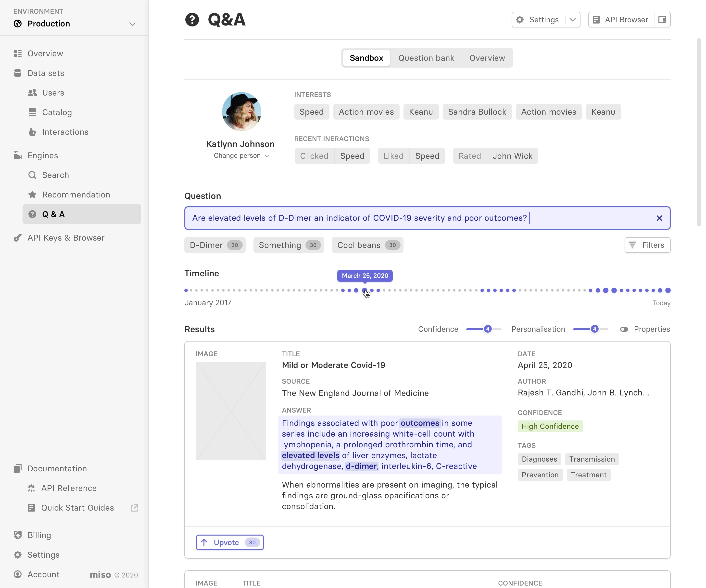Screen dimensions: 706x588
Task: Click the Upvote arrow icon
Action: click(x=204, y=542)
